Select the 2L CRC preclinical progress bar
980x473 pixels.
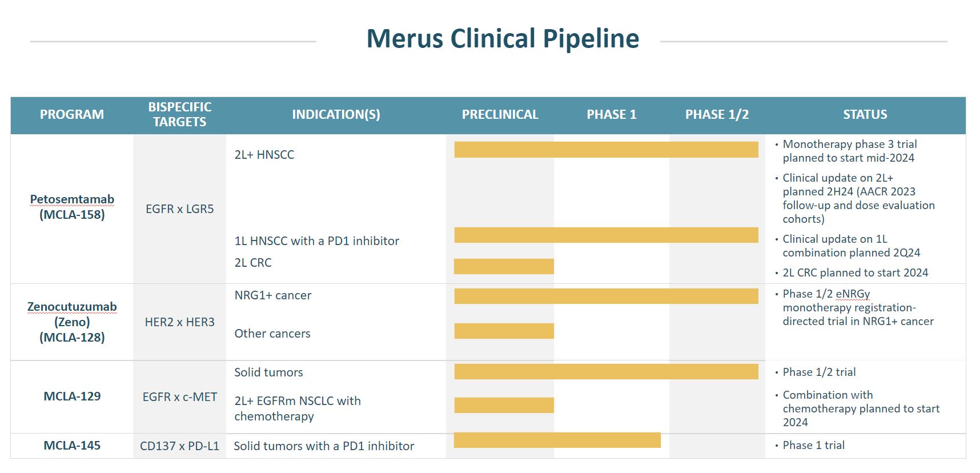pos(504,266)
